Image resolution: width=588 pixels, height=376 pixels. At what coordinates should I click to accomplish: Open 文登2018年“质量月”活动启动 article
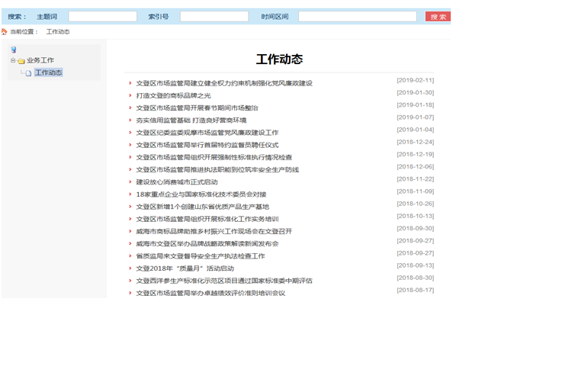click(x=185, y=268)
